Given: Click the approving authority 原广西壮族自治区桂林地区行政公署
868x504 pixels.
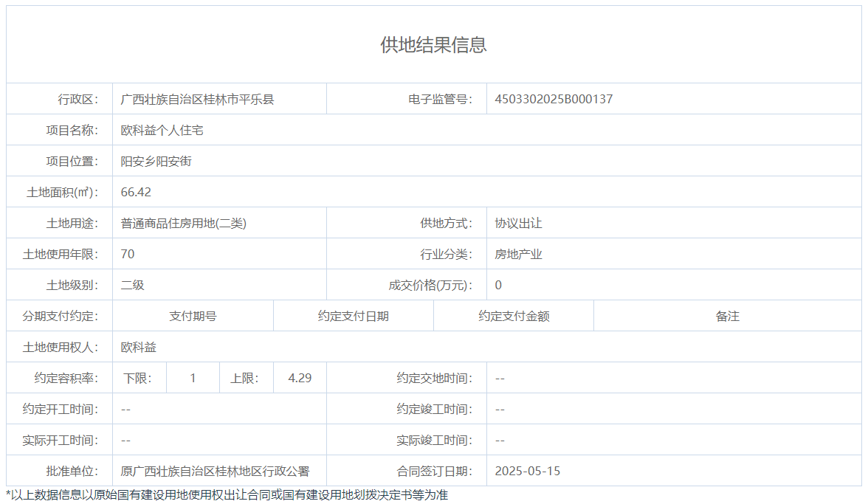Looking at the screenshot, I should 215,471.
